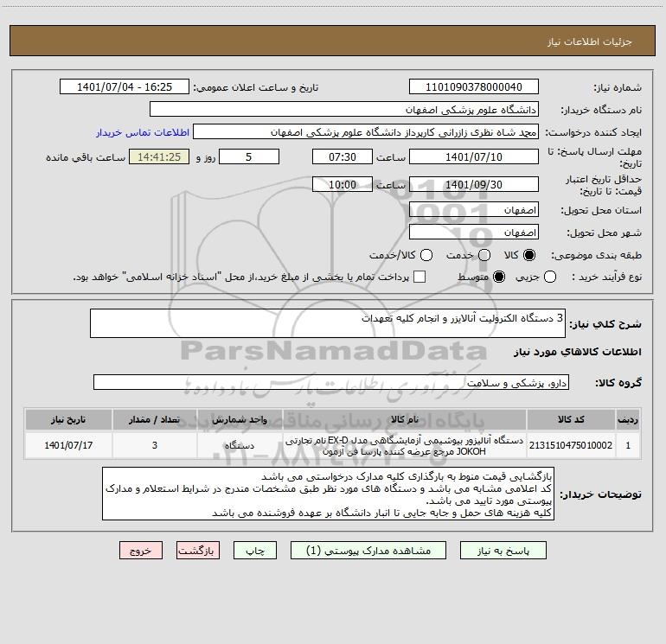666x644 pixels.
Task: Open مشاهده مدارک پیوستی (1) button
Action: (368, 551)
